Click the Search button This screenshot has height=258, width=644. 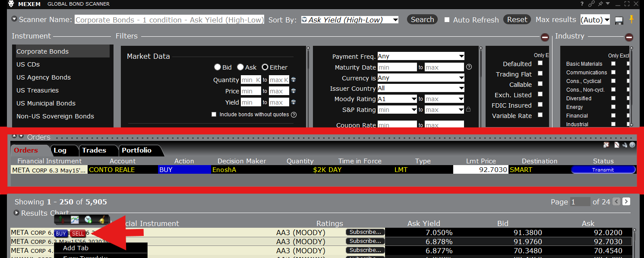(422, 19)
